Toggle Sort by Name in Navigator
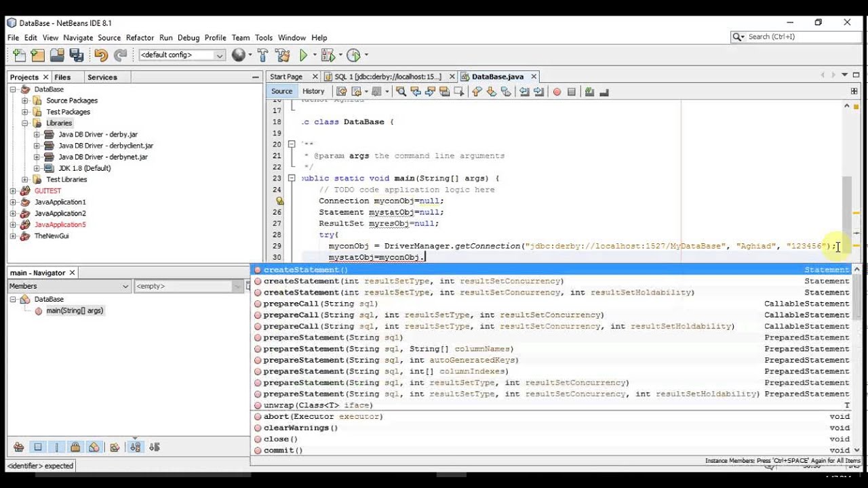This screenshot has height=488, width=868. [135, 447]
